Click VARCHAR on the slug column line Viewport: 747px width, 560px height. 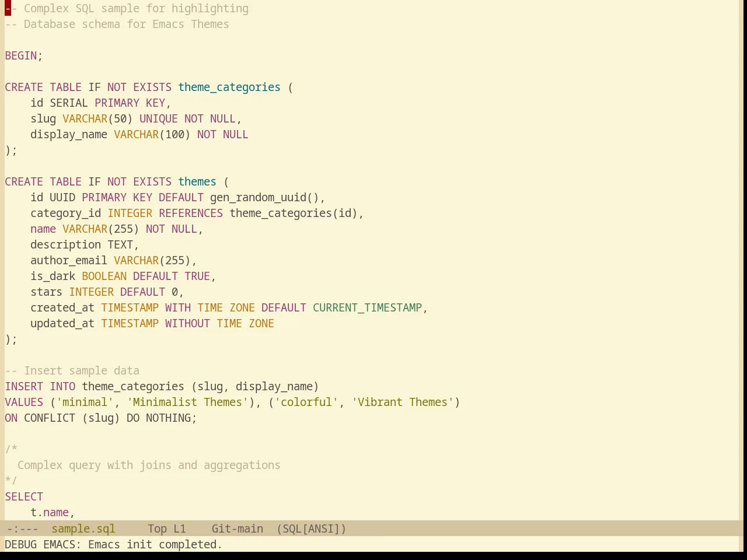[85, 118]
